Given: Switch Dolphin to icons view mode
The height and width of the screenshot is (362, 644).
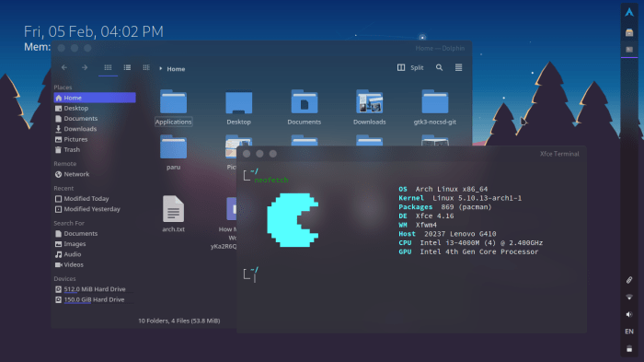Looking at the screenshot, I should pos(108,67).
